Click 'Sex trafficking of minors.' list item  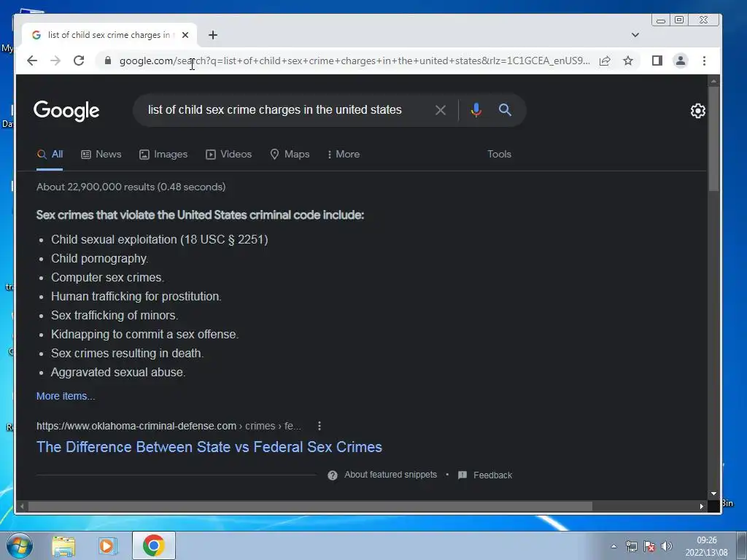(x=115, y=315)
